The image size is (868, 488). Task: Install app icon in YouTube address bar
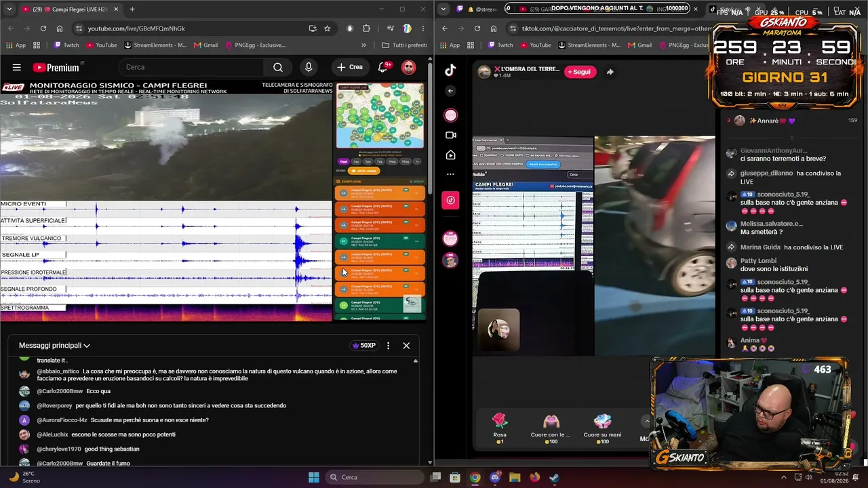[x=313, y=28]
